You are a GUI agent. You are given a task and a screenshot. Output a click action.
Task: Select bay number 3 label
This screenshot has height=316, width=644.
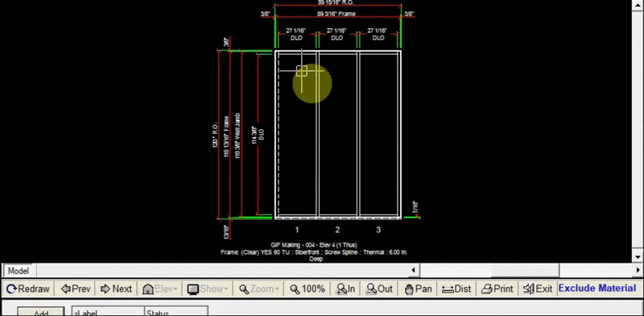(x=378, y=230)
